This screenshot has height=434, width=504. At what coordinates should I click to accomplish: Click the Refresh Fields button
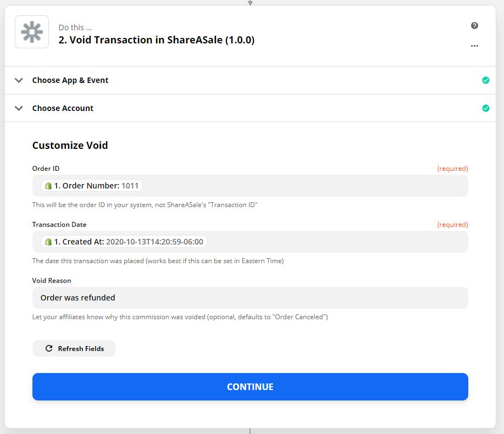click(x=74, y=348)
